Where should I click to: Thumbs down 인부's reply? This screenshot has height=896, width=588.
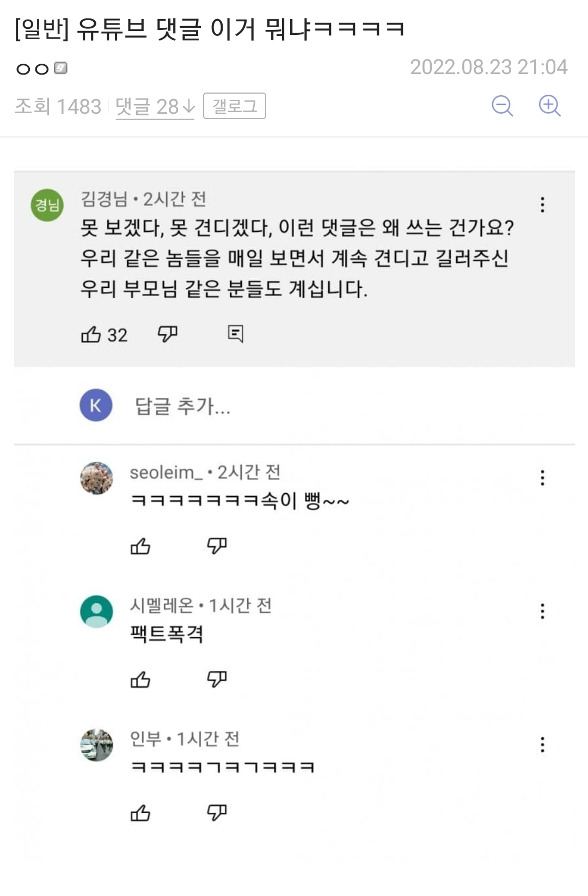click(217, 813)
